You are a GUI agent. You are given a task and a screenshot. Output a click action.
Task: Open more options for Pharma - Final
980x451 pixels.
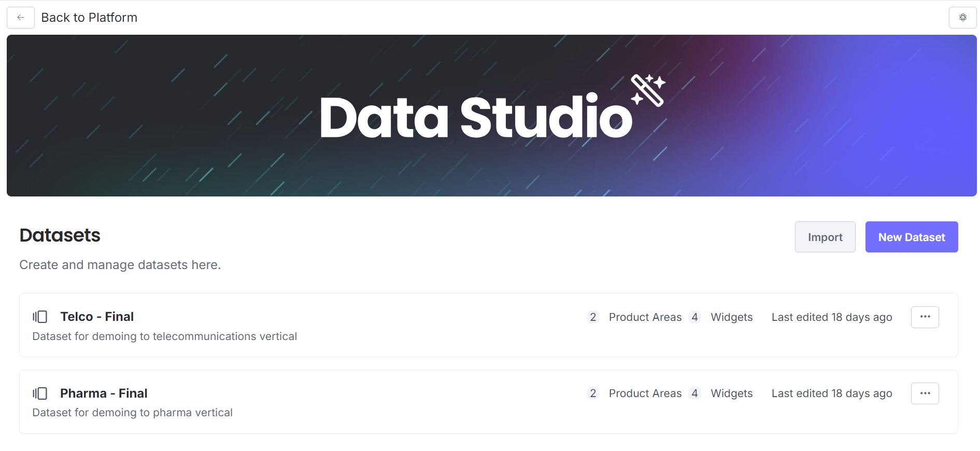click(925, 393)
